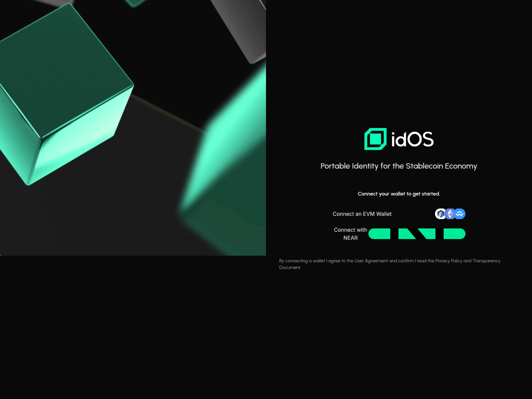532x399 pixels.
Task: Open the User Agreement link
Action: (371, 261)
